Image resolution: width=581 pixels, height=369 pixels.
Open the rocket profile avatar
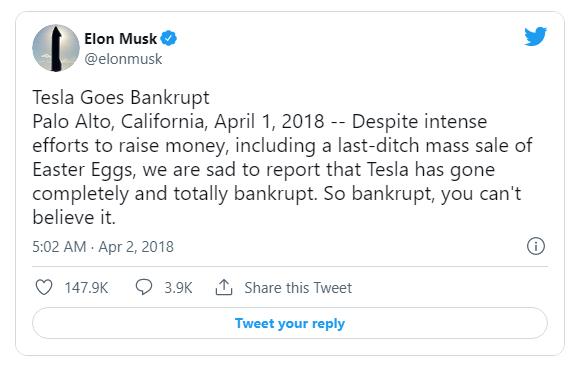[x=56, y=48]
